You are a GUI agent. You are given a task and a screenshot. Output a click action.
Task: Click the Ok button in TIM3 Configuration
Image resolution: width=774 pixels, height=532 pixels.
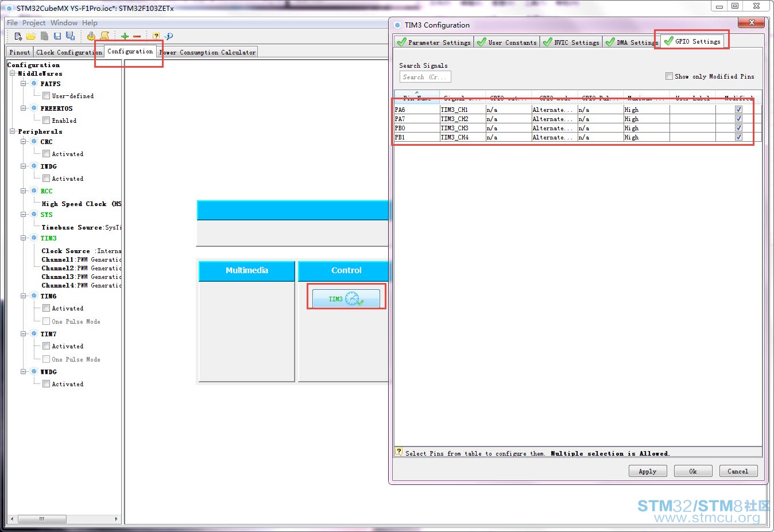click(x=693, y=471)
